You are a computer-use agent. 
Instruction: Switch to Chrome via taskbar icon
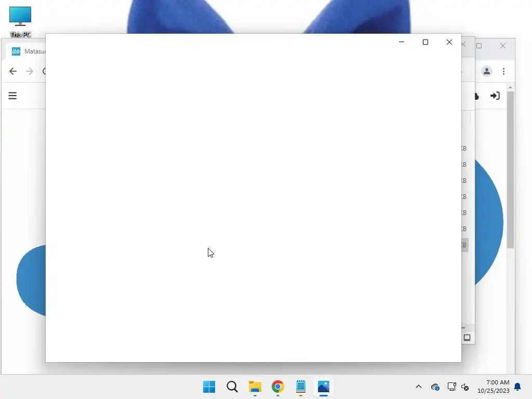pyautogui.click(x=278, y=387)
